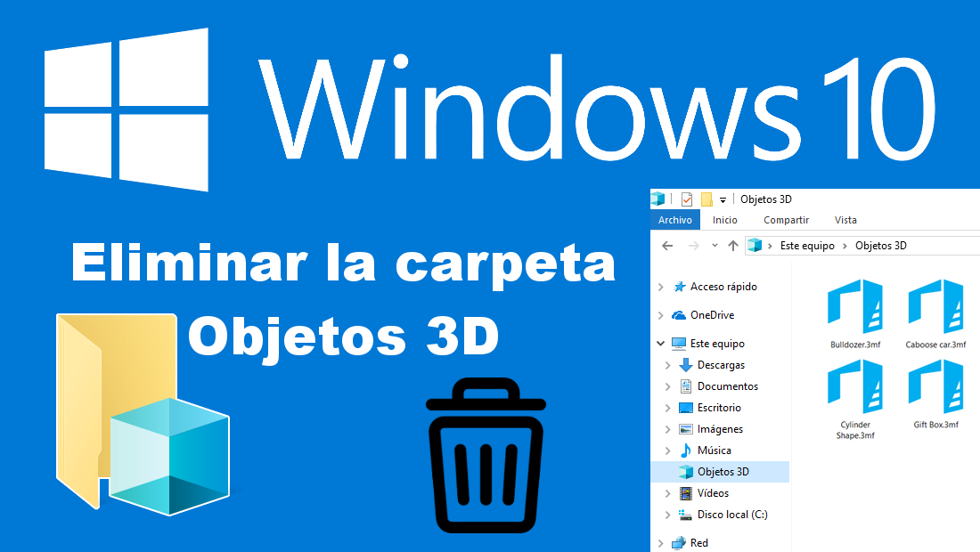This screenshot has height=552, width=980.
Task: Expand the Descargas folder node
Action: point(668,365)
